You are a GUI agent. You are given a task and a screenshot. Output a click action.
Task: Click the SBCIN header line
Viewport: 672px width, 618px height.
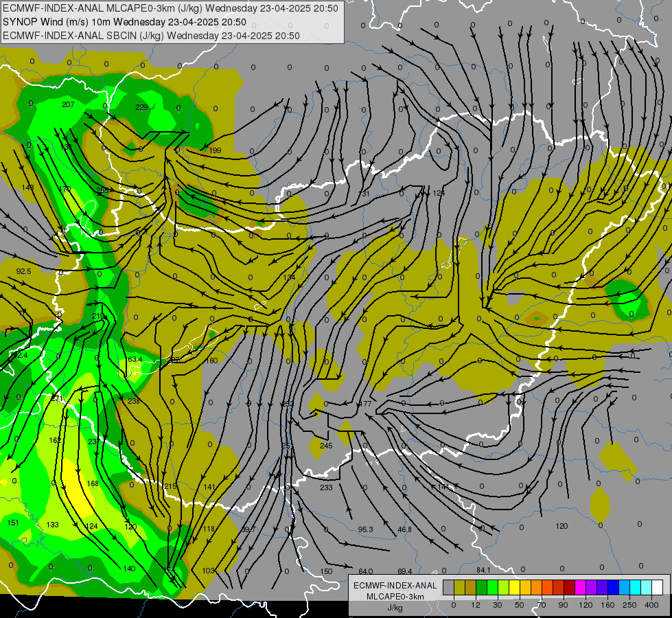(x=151, y=36)
